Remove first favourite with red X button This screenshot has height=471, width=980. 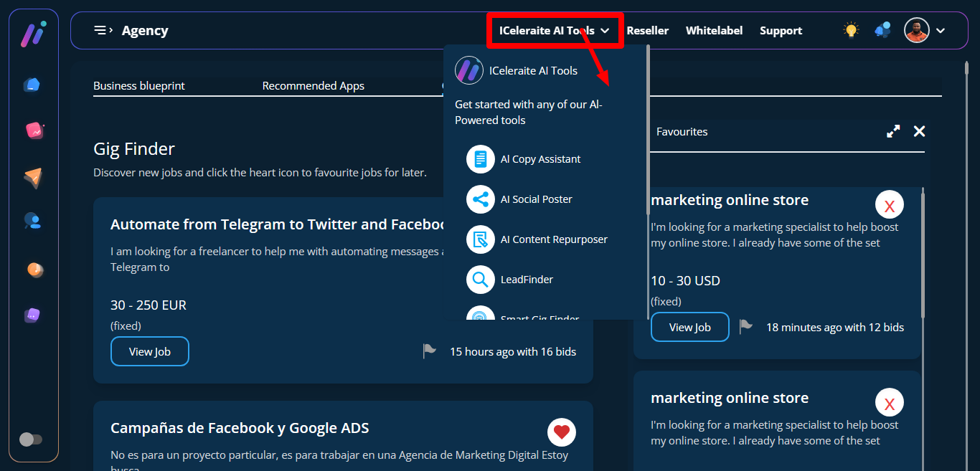tap(890, 206)
